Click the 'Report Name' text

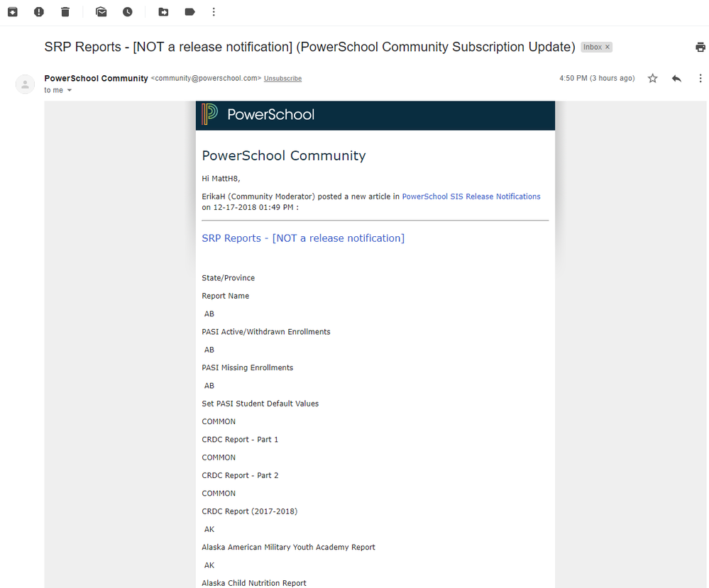225,296
